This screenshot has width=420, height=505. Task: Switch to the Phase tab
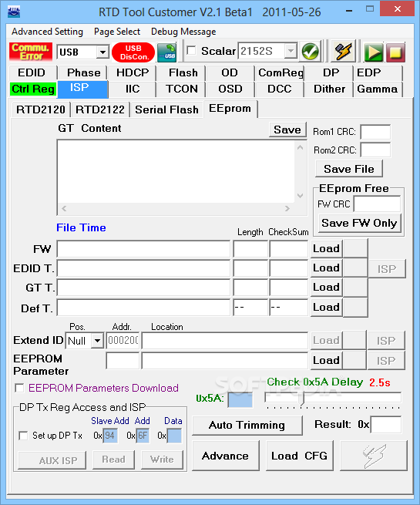[x=84, y=72]
